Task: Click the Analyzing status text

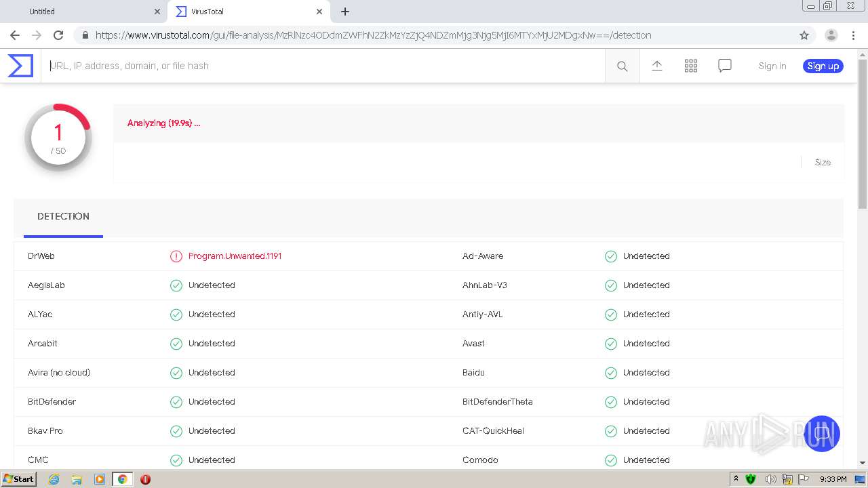Action: click(x=163, y=123)
